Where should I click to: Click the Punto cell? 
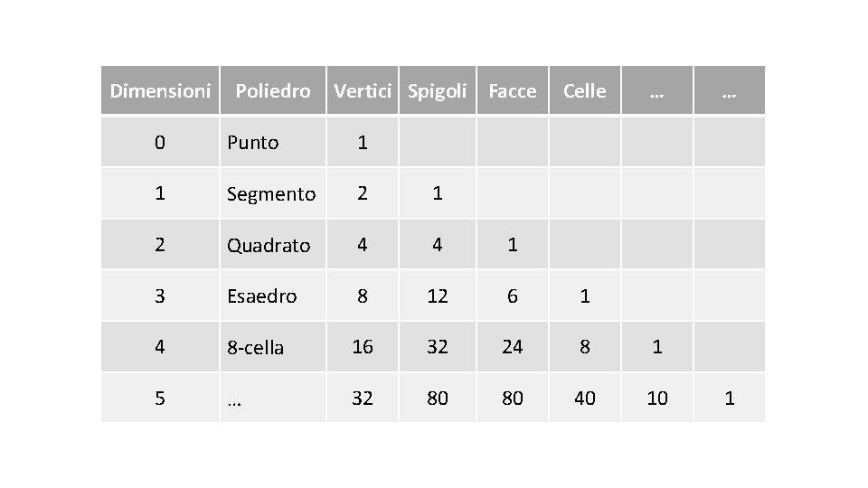(253, 142)
